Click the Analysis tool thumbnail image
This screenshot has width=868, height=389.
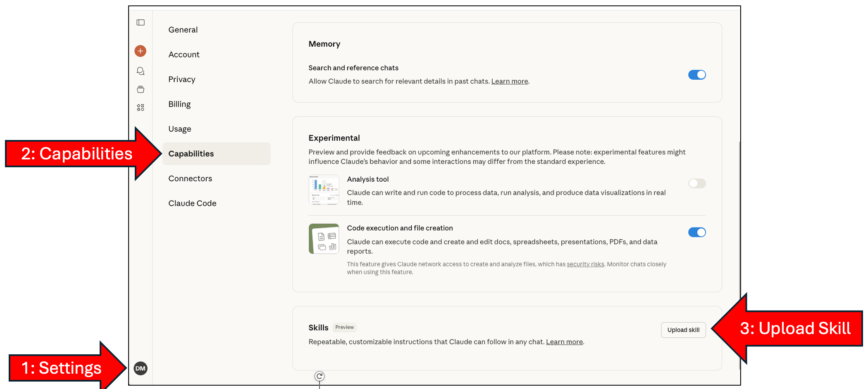click(x=324, y=190)
